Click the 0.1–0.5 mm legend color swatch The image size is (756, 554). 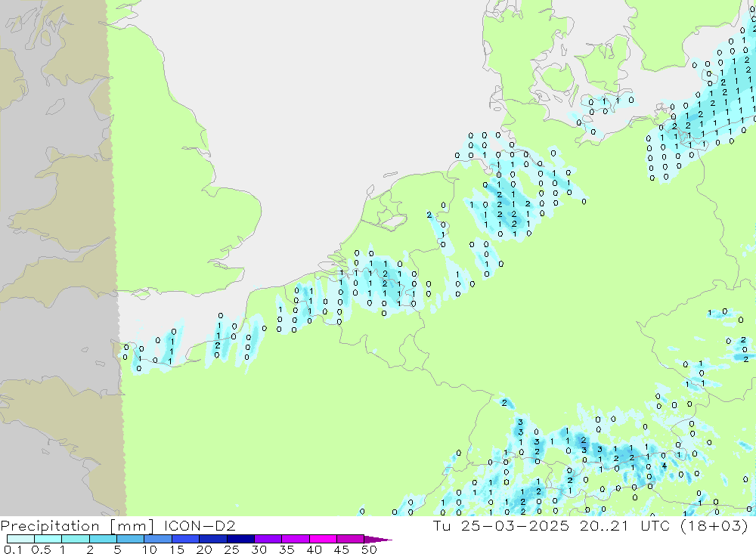20,539
